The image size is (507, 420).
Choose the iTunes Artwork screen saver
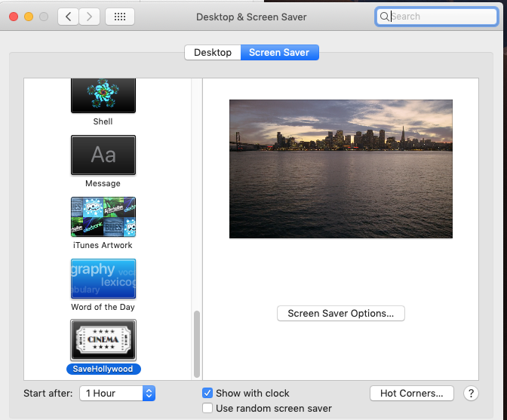103,217
